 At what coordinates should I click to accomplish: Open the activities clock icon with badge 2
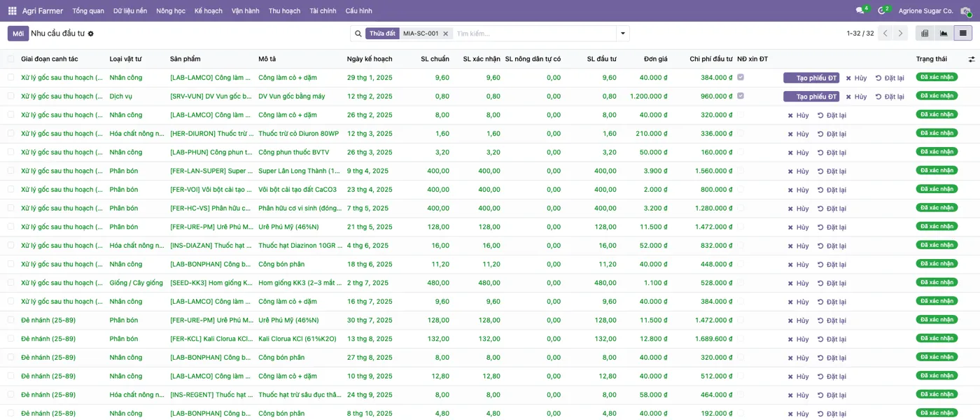(882, 10)
